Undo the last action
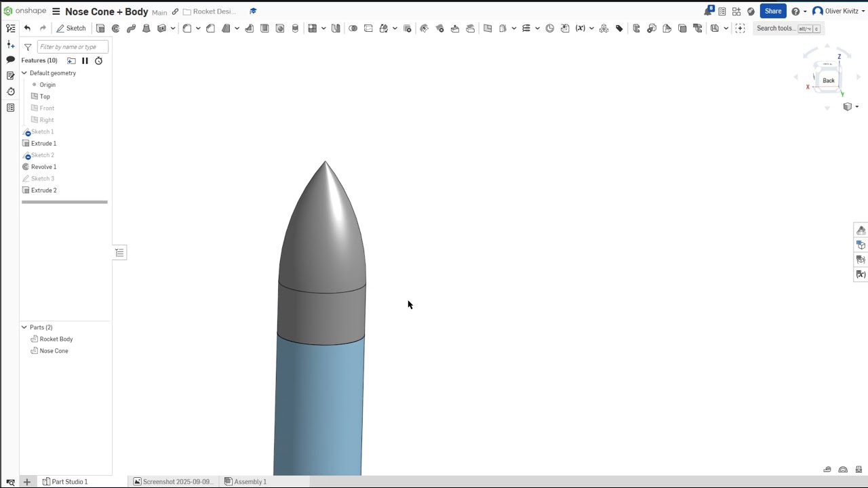The image size is (868, 488). point(27,28)
